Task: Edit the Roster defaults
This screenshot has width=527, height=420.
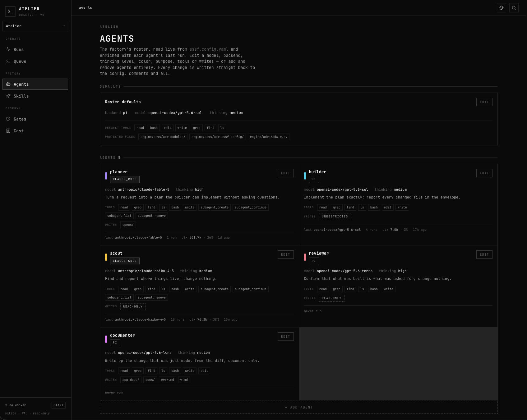Action: point(484,102)
